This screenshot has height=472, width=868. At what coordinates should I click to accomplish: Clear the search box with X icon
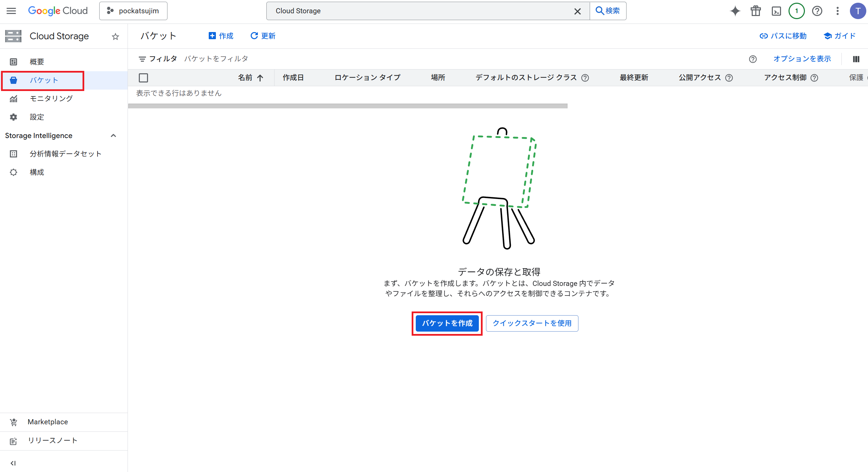[577, 11]
